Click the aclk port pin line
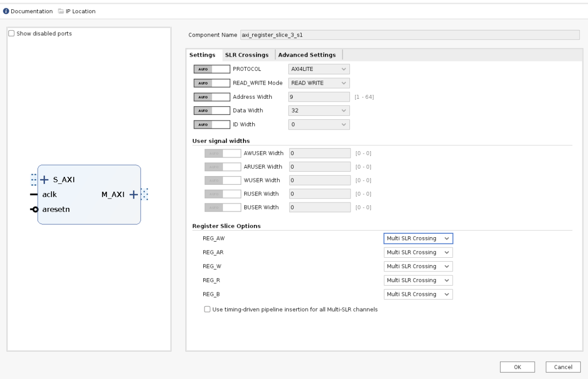Screen dimensions: 588x379 pyautogui.click(x=34, y=194)
